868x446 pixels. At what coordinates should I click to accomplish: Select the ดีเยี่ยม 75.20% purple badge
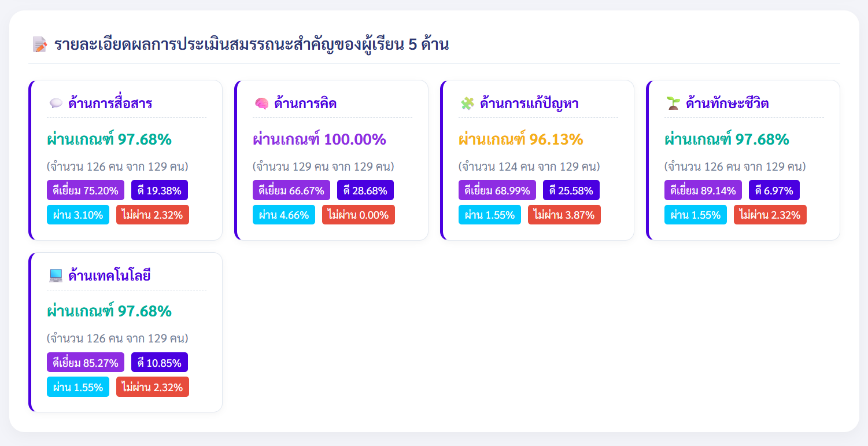point(86,190)
